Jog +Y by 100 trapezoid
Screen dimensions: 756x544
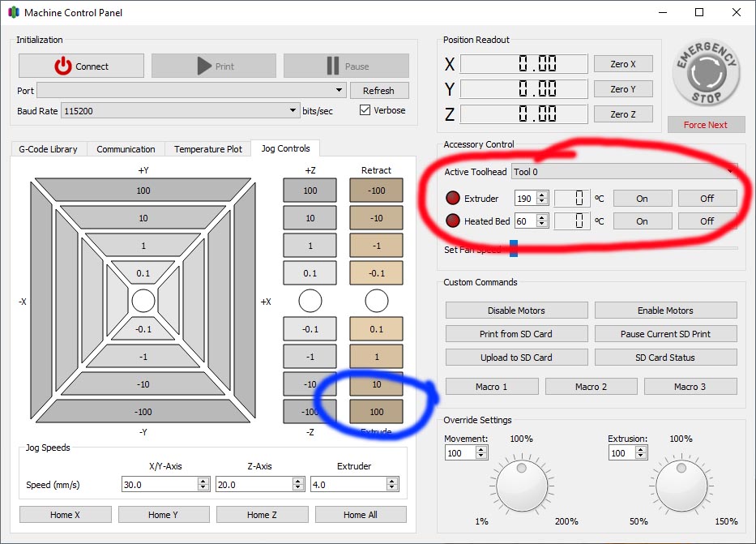(143, 190)
